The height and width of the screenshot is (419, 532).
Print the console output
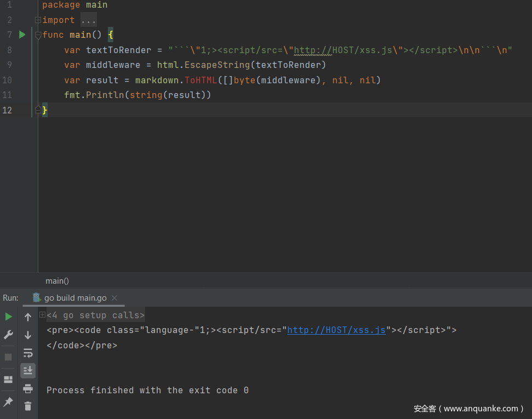(28, 388)
